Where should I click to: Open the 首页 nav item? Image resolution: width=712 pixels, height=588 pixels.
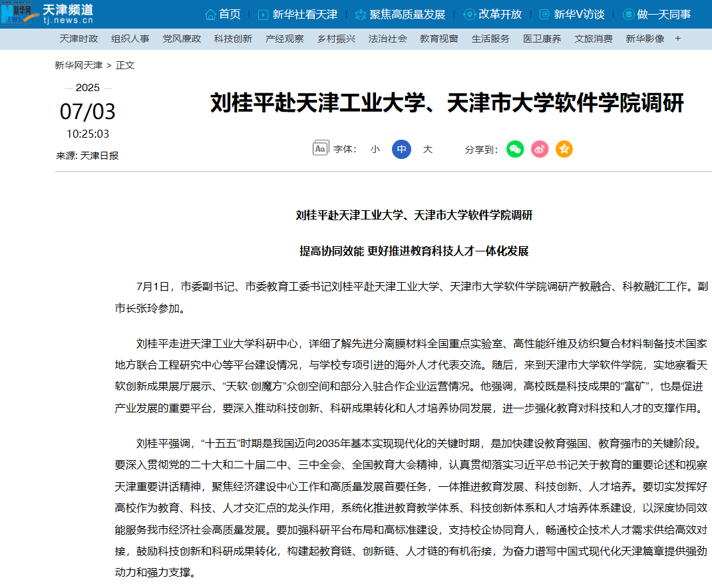pos(230,15)
